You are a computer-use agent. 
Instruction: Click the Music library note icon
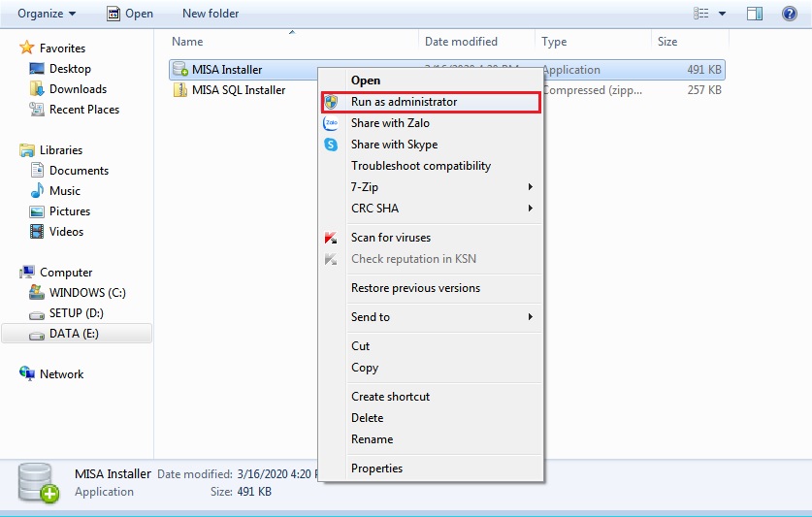click(37, 191)
